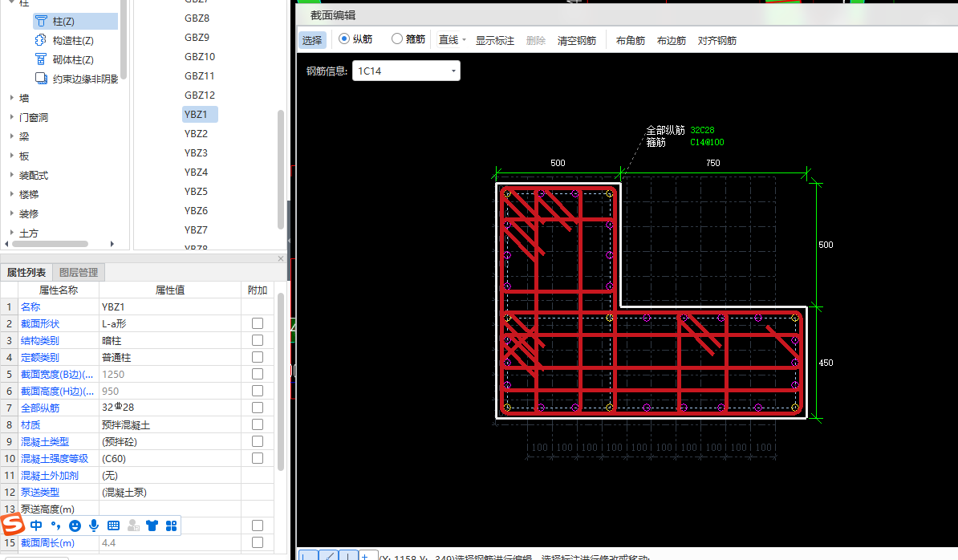Click the 全部纵筋 value 32C28 label on drawing
Screen dimensions: 958x560
(702, 130)
